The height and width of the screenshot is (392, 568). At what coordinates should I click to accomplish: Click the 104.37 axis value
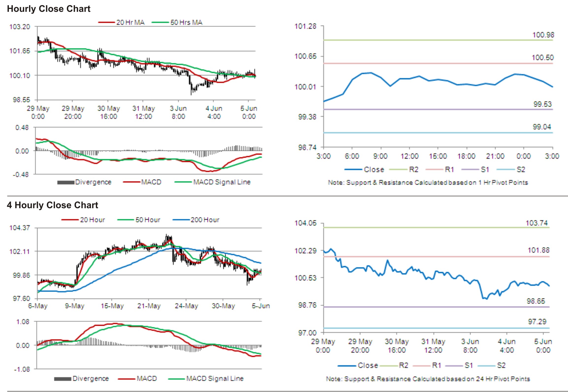pos(20,228)
